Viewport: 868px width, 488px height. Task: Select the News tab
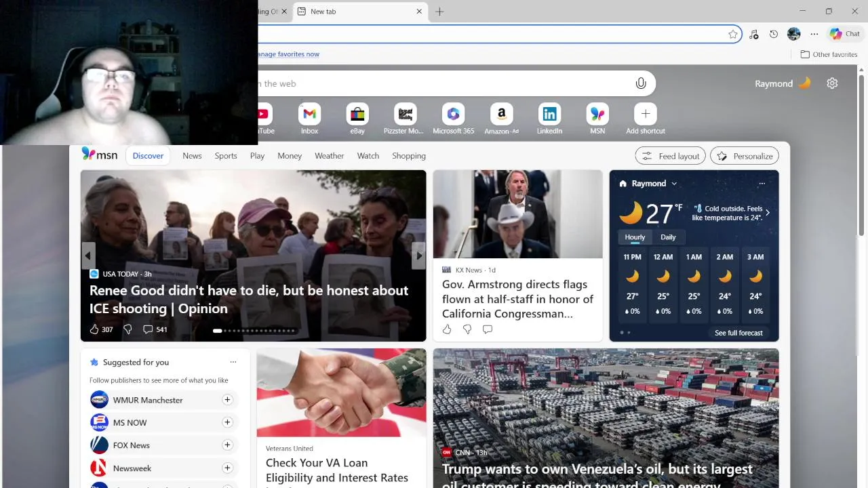[x=192, y=156]
